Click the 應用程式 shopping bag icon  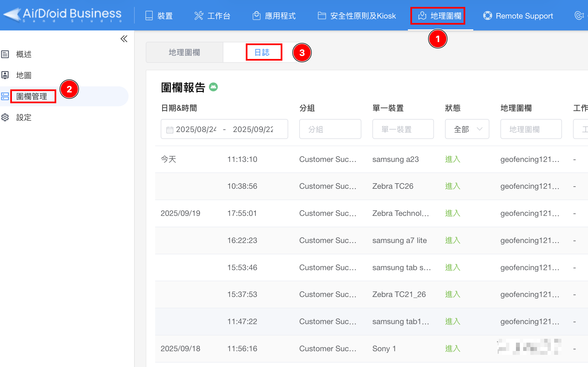pos(256,16)
